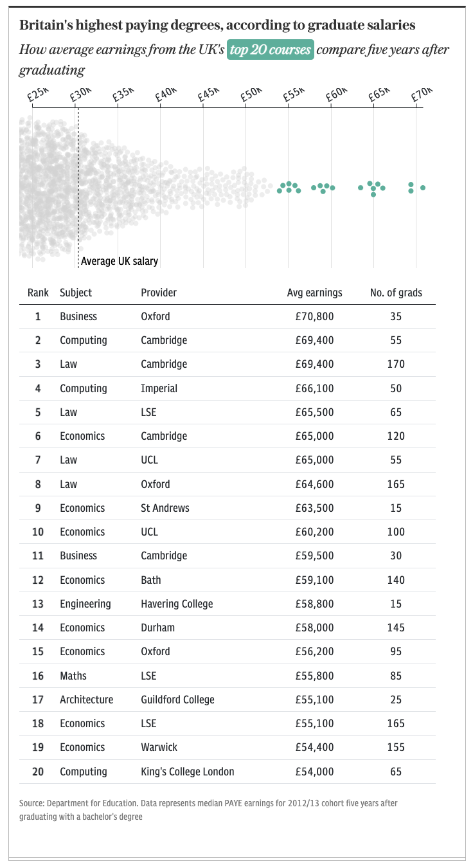Click the 'St Andrews' provider cell
The width and height of the screenshot is (473, 868).
coord(165,508)
